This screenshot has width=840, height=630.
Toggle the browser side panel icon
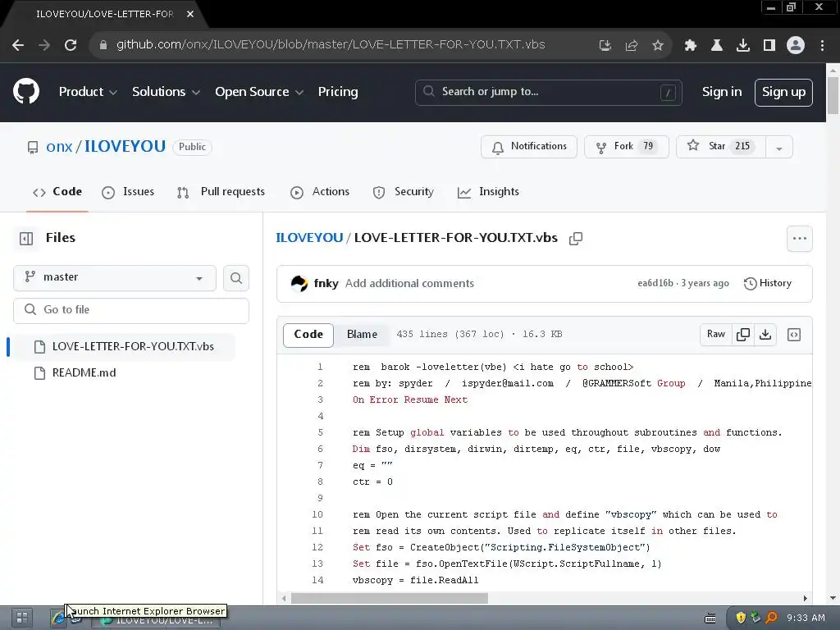click(x=769, y=46)
